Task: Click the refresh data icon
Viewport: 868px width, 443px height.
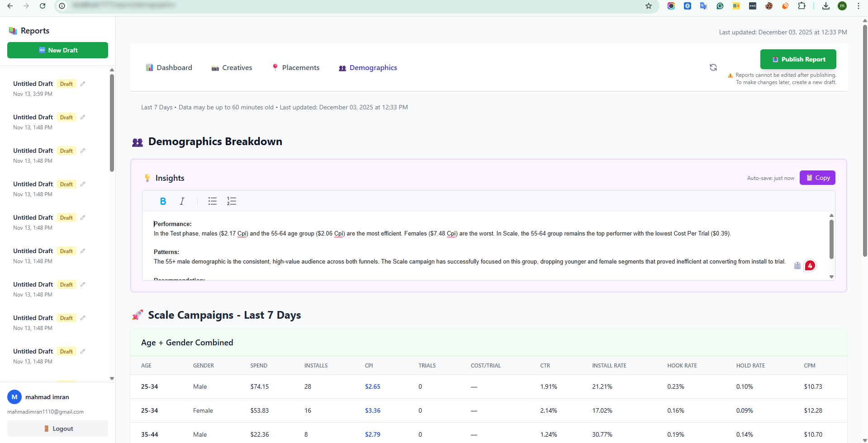Action: click(713, 67)
